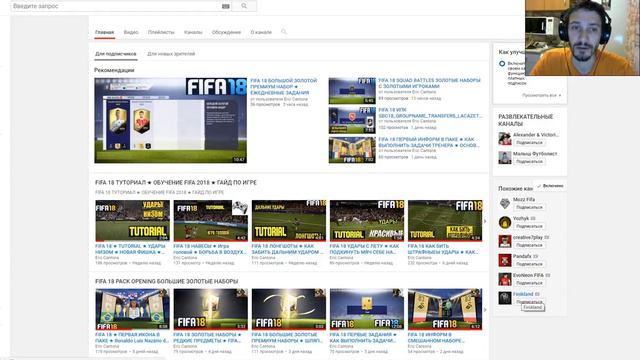Image resolution: width=640 pixels, height=360 pixels.
Task: Open the Обсуждение tab
Action: 226,32
